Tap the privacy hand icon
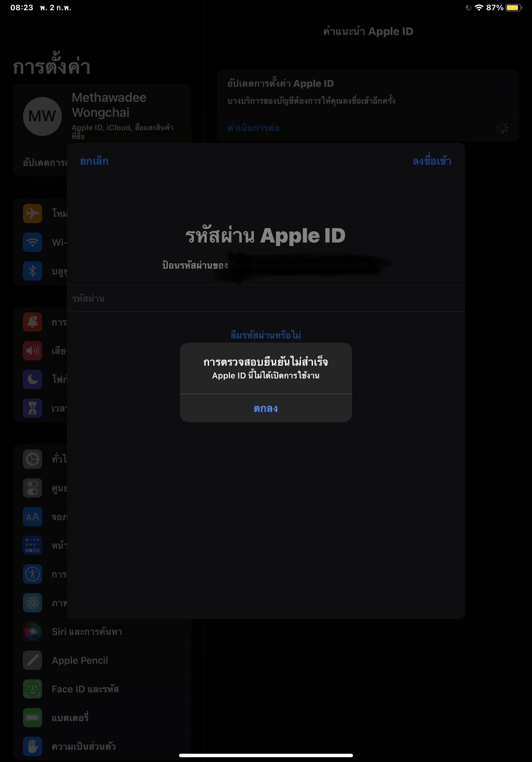This screenshot has height=762, width=532. [x=33, y=746]
